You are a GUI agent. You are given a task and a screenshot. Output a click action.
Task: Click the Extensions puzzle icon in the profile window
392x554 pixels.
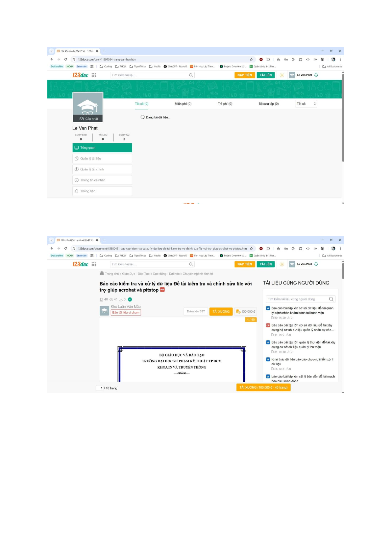pyautogui.click(x=268, y=60)
